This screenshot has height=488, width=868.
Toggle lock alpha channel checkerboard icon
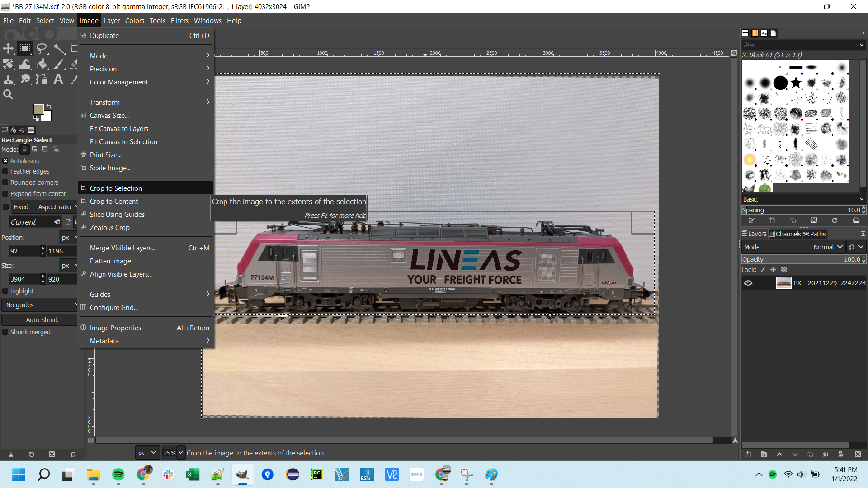pos(784,270)
